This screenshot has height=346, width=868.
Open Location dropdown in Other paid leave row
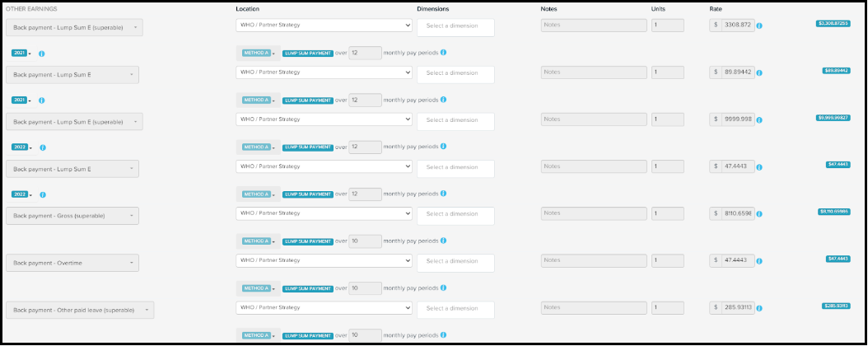(x=323, y=307)
